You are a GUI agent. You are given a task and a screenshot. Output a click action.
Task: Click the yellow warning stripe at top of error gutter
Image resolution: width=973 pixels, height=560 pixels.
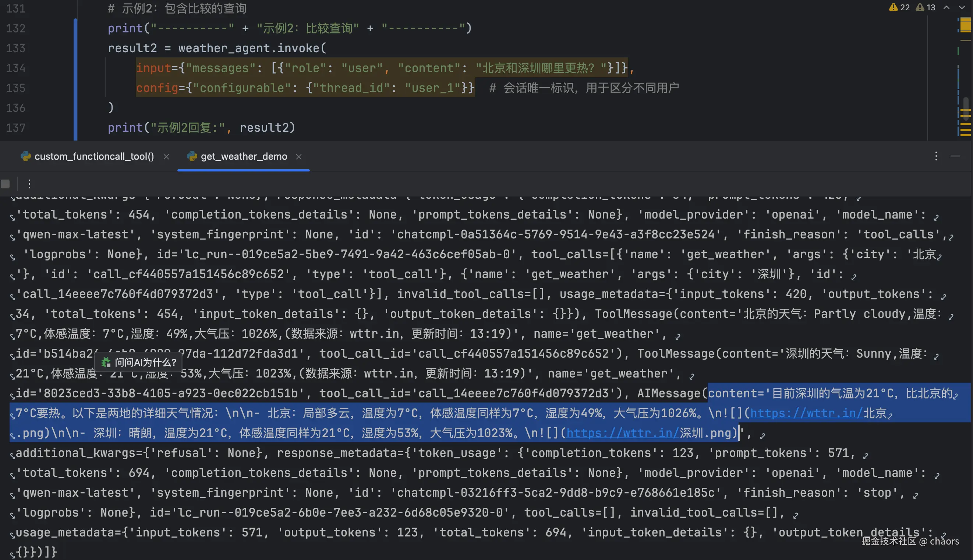pyautogui.click(x=966, y=25)
